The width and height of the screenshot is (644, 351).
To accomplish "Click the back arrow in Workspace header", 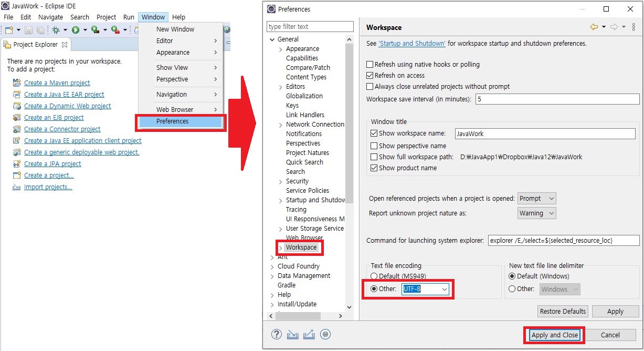I will (594, 27).
